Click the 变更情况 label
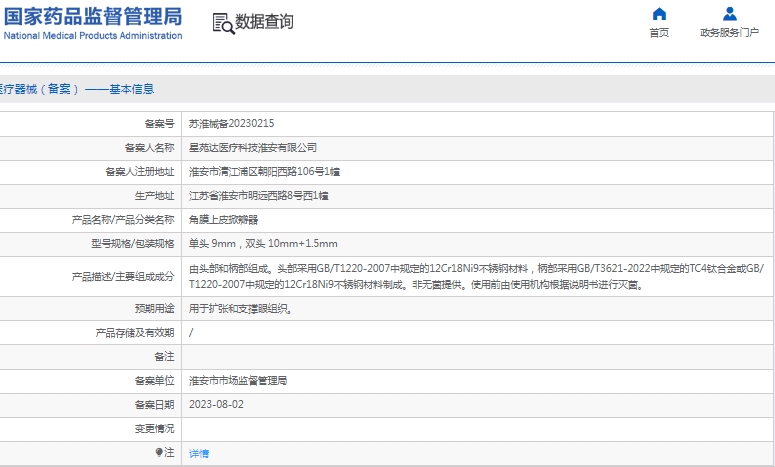This screenshot has width=775, height=467. click(x=154, y=428)
